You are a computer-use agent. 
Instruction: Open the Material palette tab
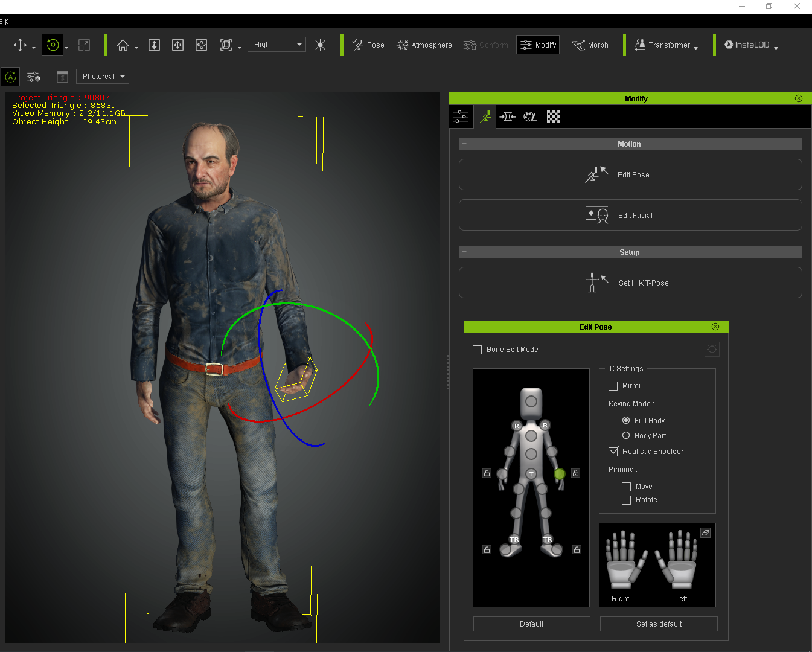click(530, 117)
